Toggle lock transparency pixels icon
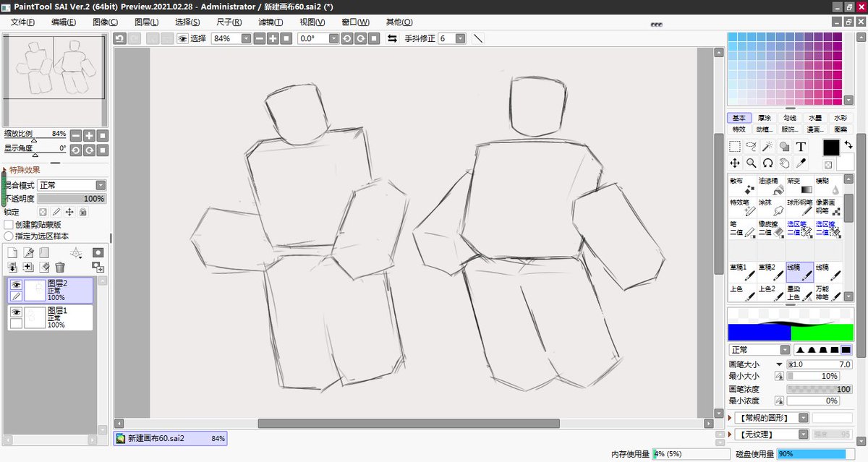The height and width of the screenshot is (462, 868). 43,212
